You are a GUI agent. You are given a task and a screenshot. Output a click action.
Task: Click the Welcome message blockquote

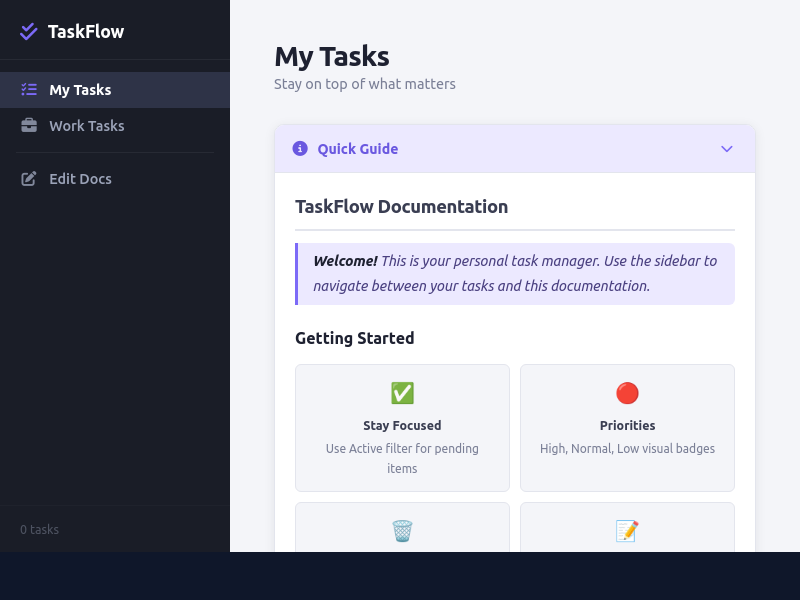pos(515,273)
